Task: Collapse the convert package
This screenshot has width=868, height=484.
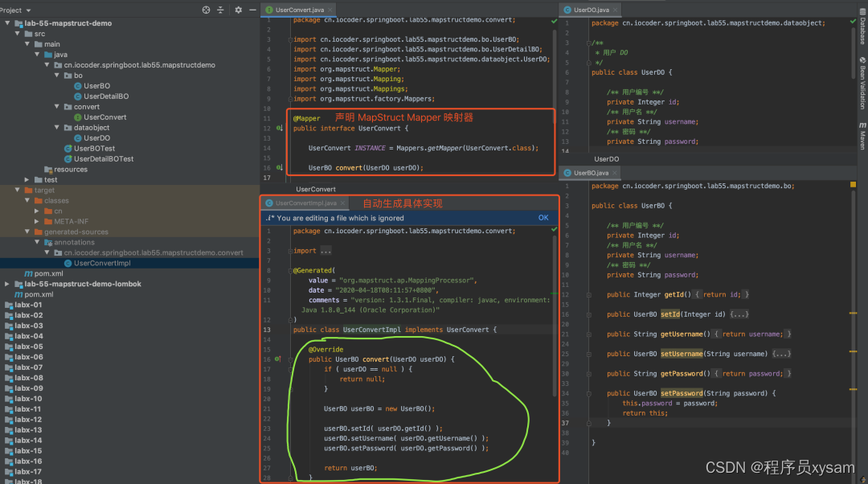Action: (x=57, y=106)
